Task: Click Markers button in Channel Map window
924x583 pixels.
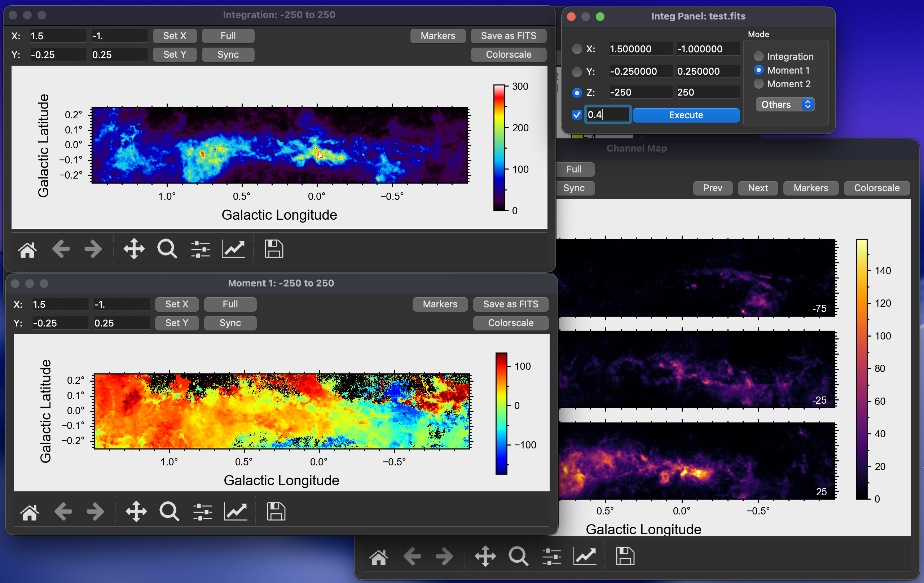Action: [x=810, y=188]
